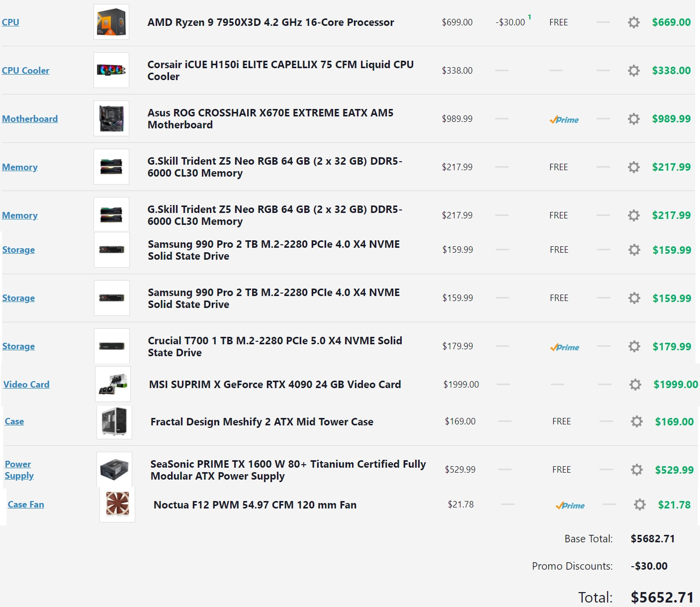Viewport: 700px width, 607px height.
Task: Click FREE shipping in the Meshify 2 case row
Action: tap(561, 421)
